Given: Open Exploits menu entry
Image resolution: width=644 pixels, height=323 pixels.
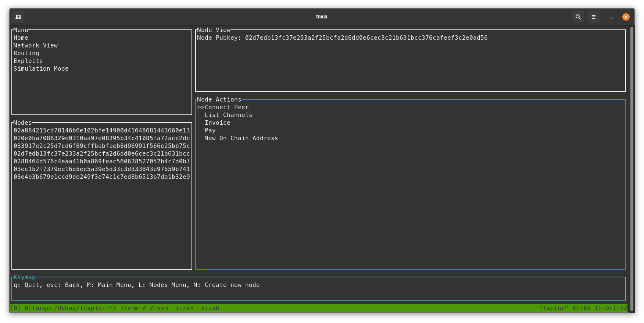Looking at the screenshot, I should [28, 61].
